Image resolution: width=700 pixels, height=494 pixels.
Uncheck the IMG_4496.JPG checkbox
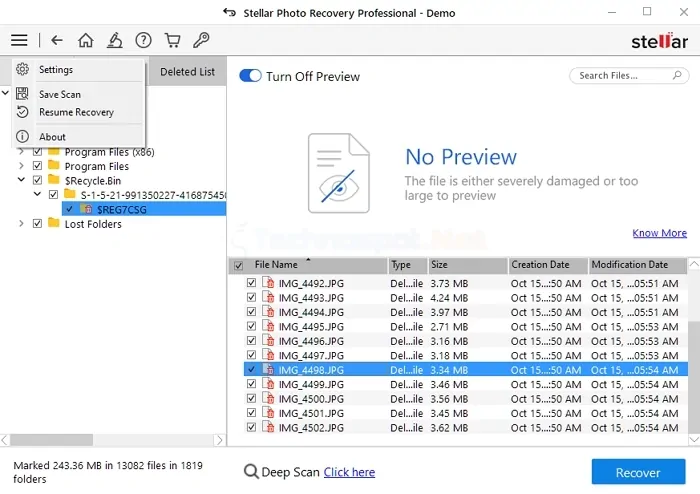pyautogui.click(x=251, y=340)
